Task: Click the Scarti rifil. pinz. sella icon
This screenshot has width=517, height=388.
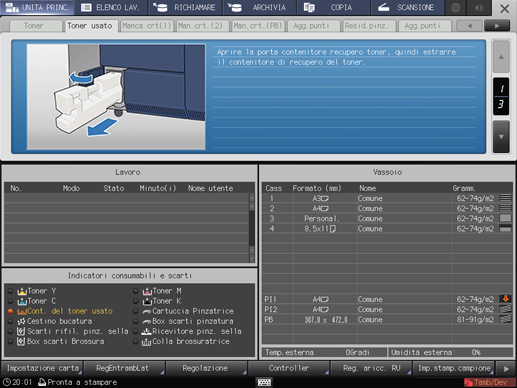Action: coord(21,331)
